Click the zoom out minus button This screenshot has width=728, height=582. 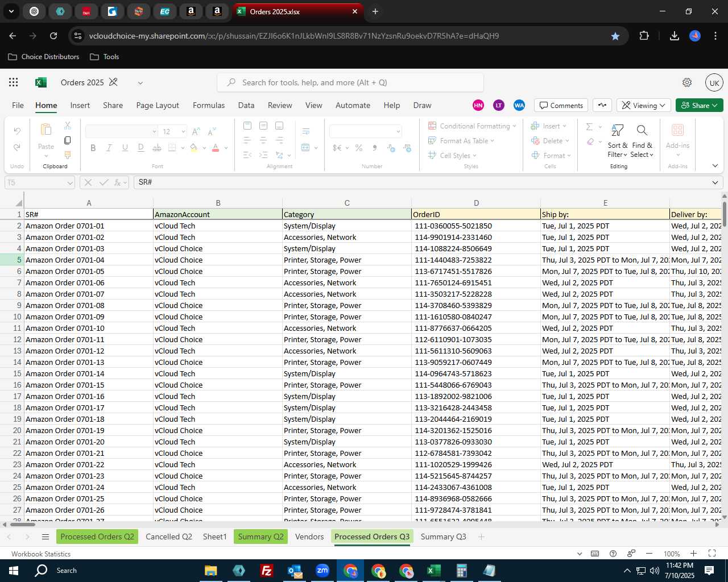click(649, 554)
